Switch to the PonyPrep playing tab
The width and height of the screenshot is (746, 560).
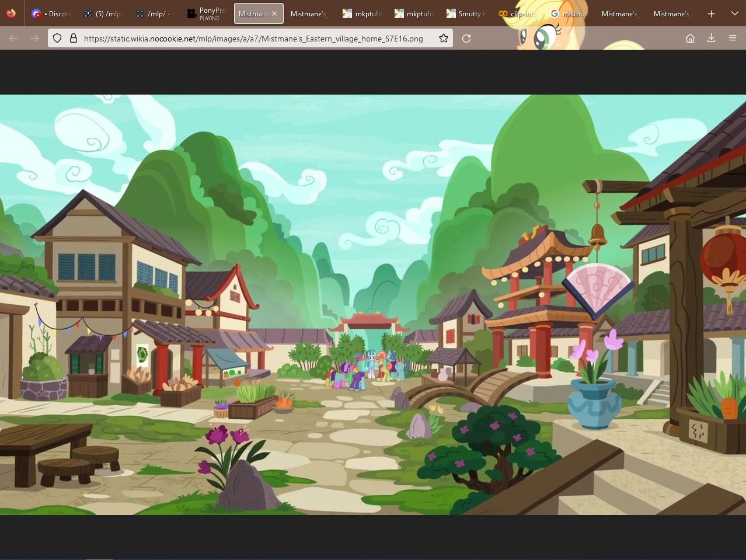207,13
